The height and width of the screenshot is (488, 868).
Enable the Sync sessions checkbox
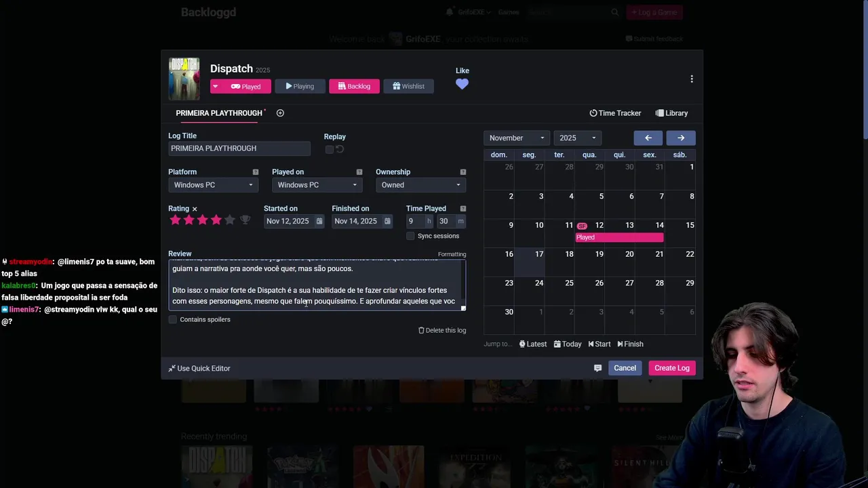[410, 236]
